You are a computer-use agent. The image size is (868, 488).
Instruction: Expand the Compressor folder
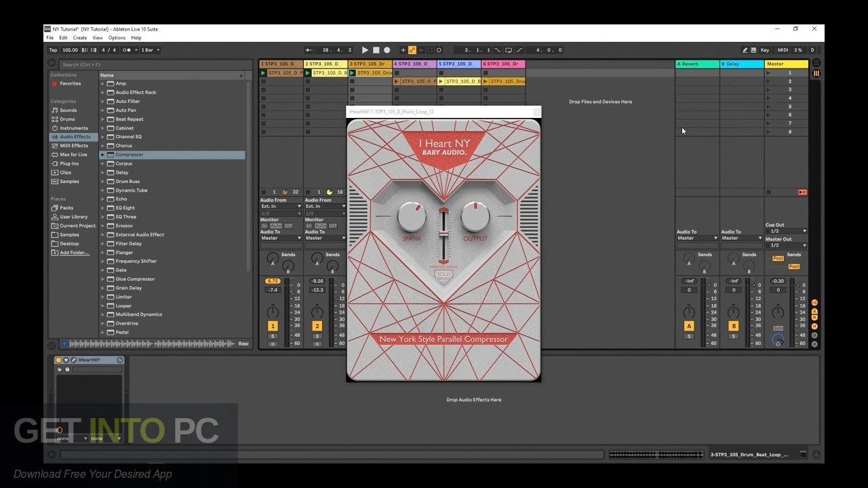(103, 155)
